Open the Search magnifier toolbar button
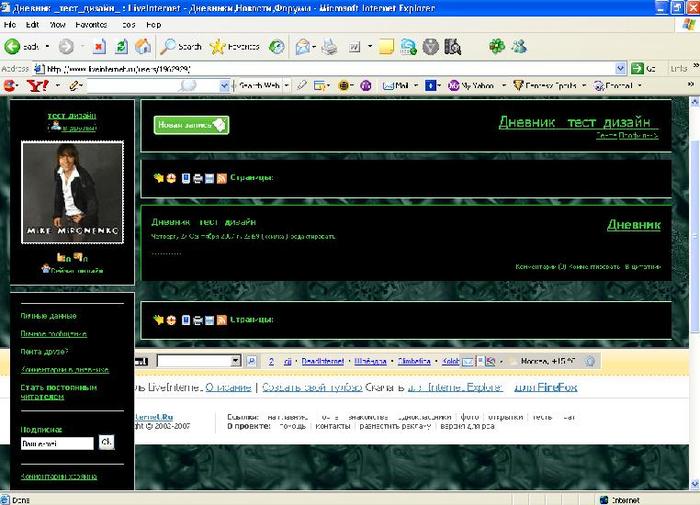This screenshot has height=505, width=700. point(181,46)
